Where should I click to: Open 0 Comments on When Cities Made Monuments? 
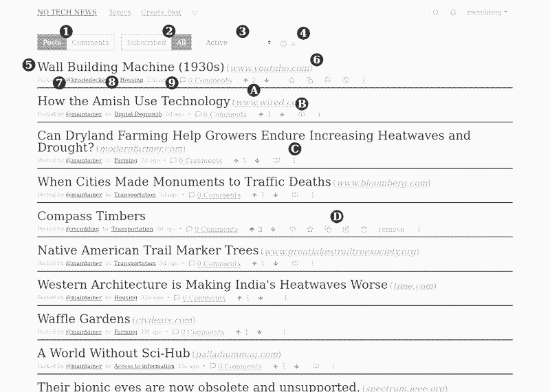(214, 195)
